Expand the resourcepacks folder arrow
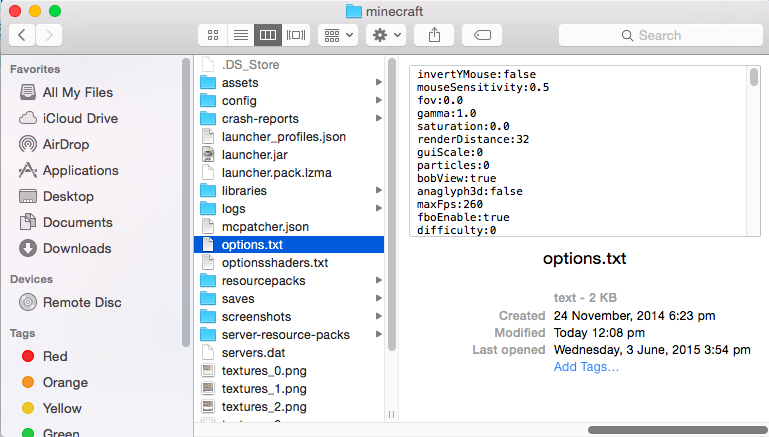769x437 pixels. tap(379, 281)
